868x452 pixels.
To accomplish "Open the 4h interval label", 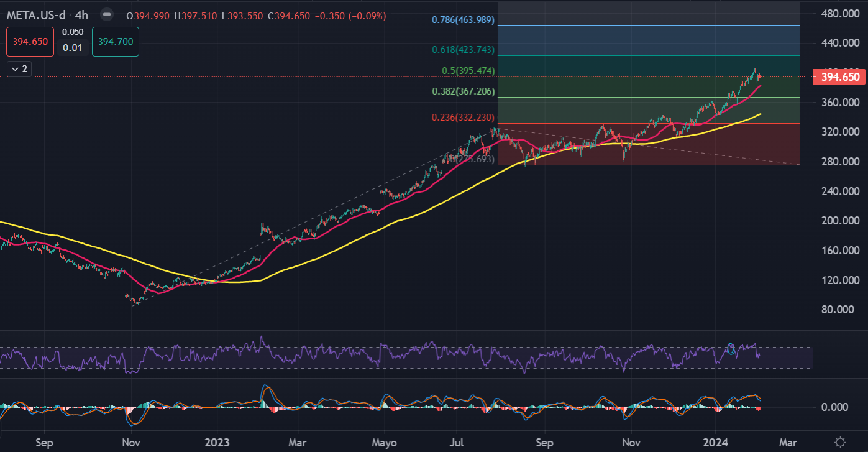I will click(x=83, y=16).
